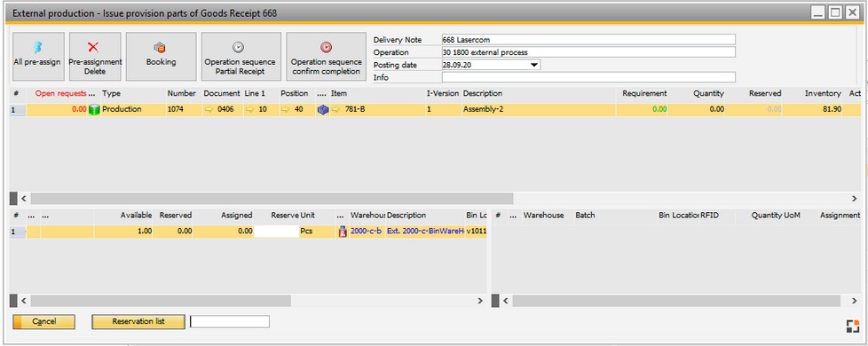Follow the Position 40 link arrow

pos(285,110)
